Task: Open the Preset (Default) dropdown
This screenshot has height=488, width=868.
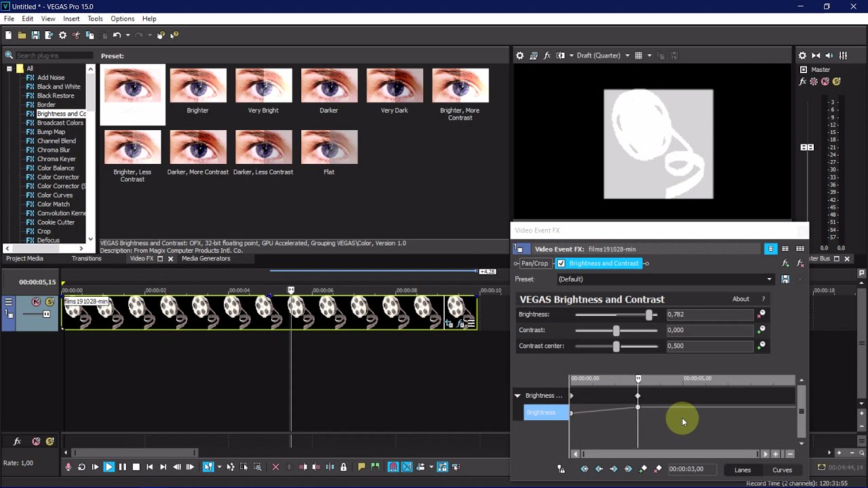Action: (x=665, y=279)
